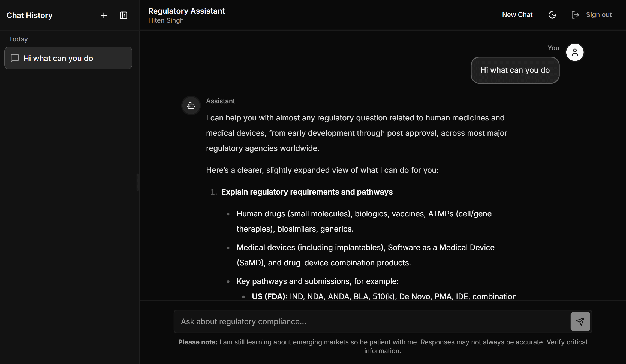The height and width of the screenshot is (364, 626).
Task: Toggle dark mode with the moon icon
Action: 552,15
